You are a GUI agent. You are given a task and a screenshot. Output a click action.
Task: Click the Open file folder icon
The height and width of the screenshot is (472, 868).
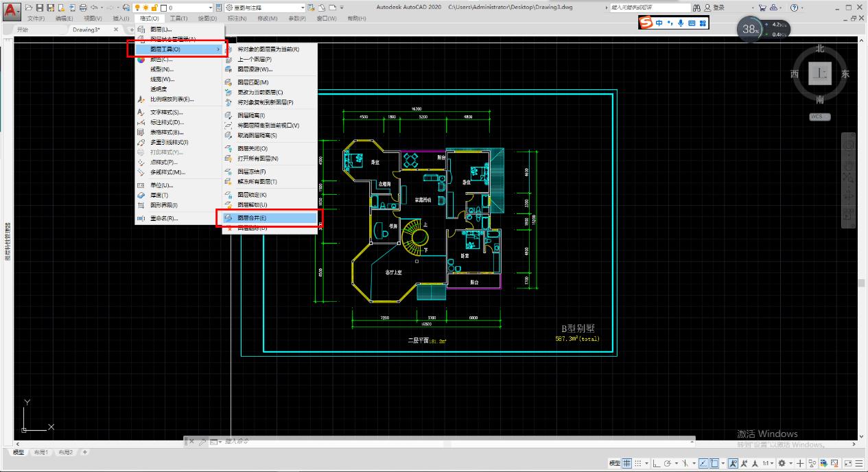click(30, 8)
